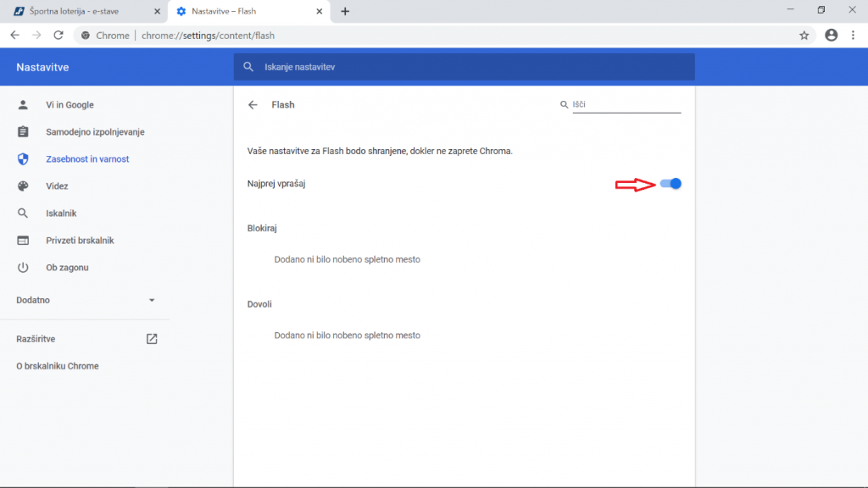Open Chrome three-dot menu
The image size is (868, 488).
pyautogui.click(x=853, y=35)
